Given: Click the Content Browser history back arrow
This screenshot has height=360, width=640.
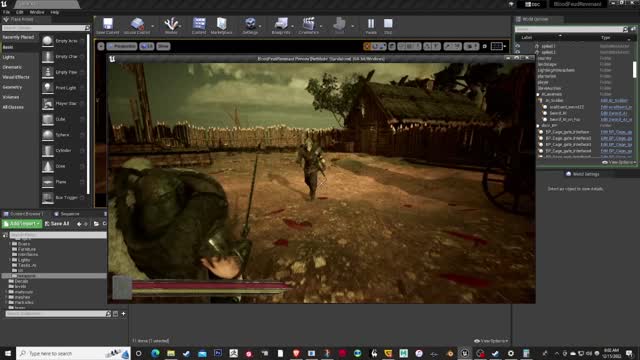Looking at the screenshot, I should (x=79, y=224).
